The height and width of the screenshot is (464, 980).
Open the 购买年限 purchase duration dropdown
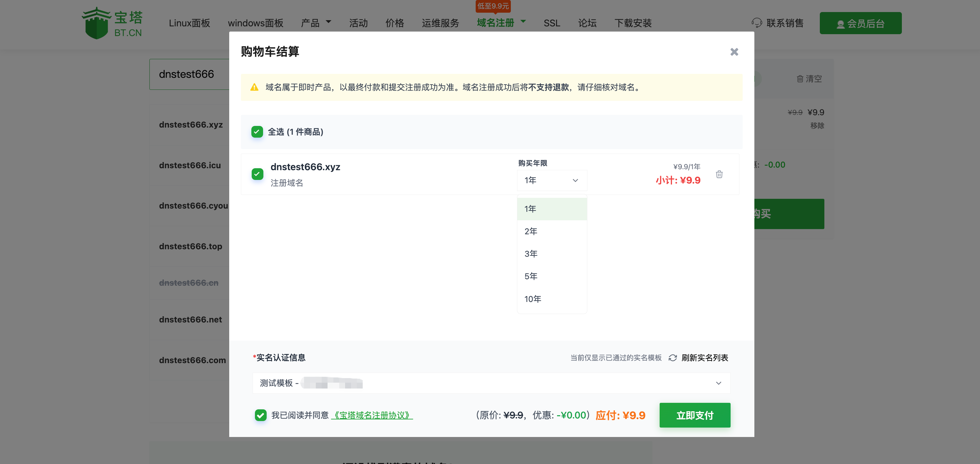pyautogui.click(x=552, y=180)
